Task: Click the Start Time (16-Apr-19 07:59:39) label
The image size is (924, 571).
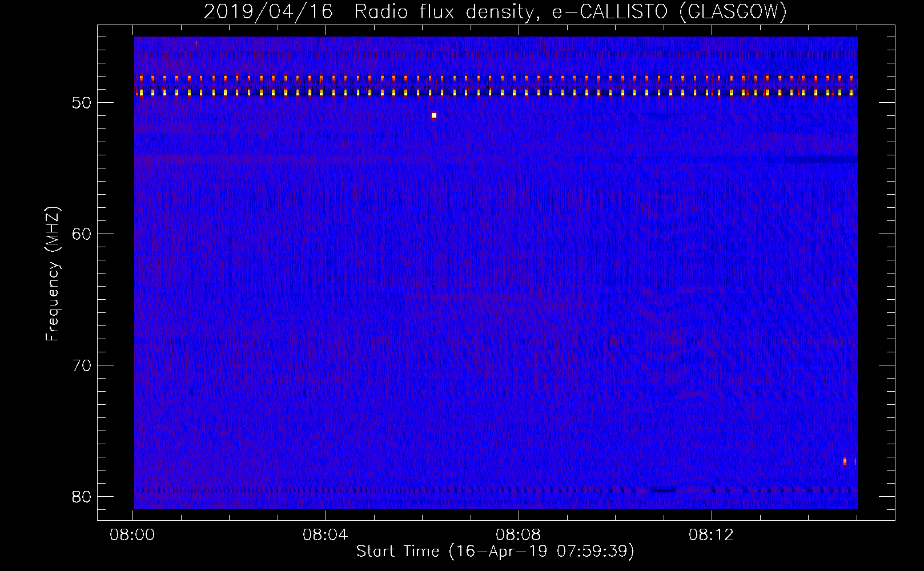Action: (495, 552)
